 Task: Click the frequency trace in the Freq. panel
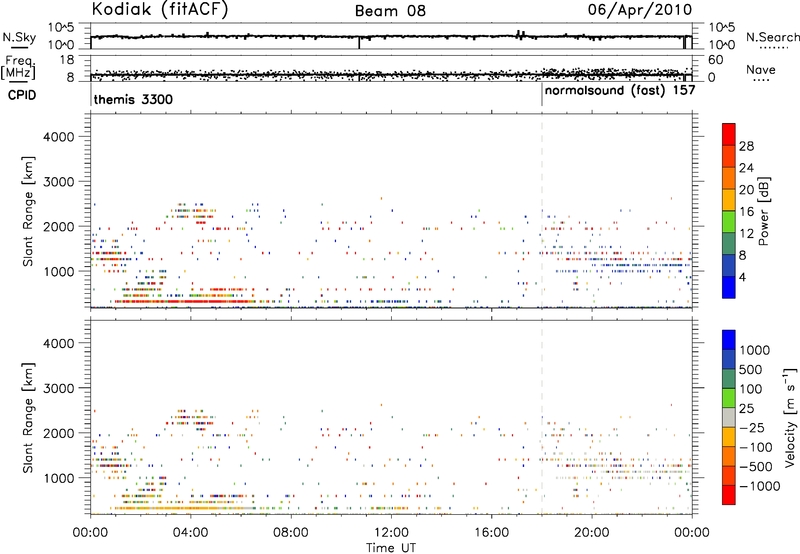(x=391, y=75)
